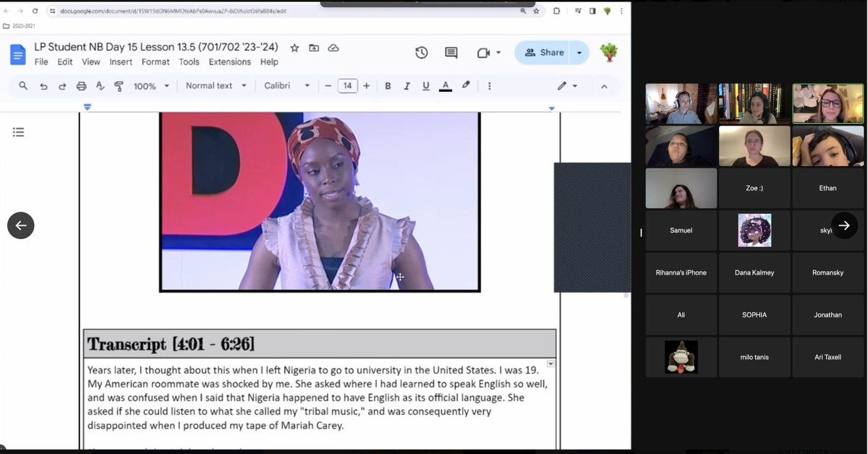Select the Paint format tool
The image size is (868, 454).
[x=119, y=85]
